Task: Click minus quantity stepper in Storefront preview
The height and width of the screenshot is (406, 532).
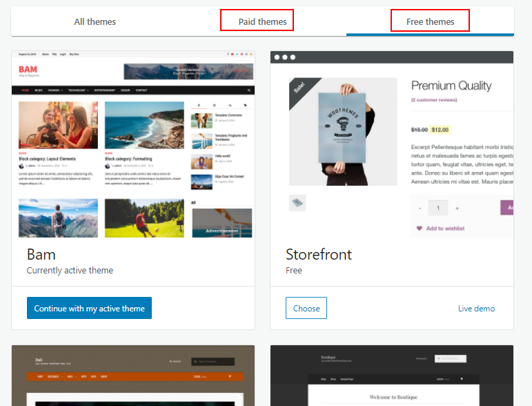Action: [420, 208]
